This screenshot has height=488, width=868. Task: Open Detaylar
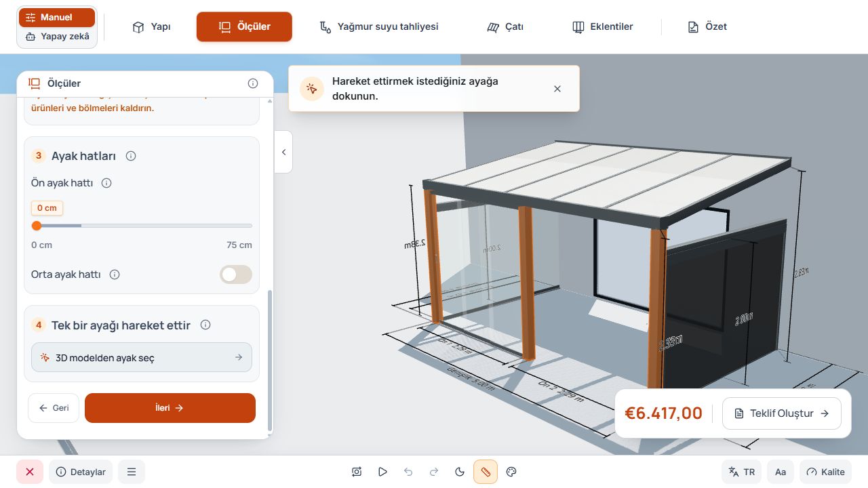[81, 472]
